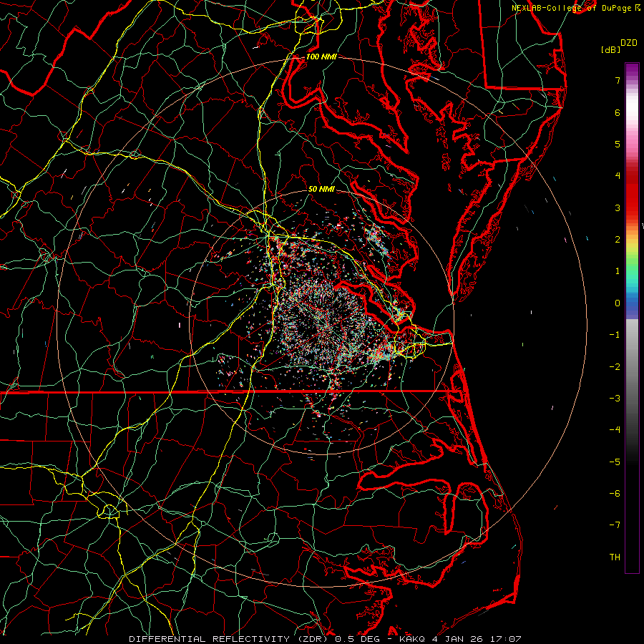
Task: Click scale value 4 on legend
Action: click(x=618, y=176)
